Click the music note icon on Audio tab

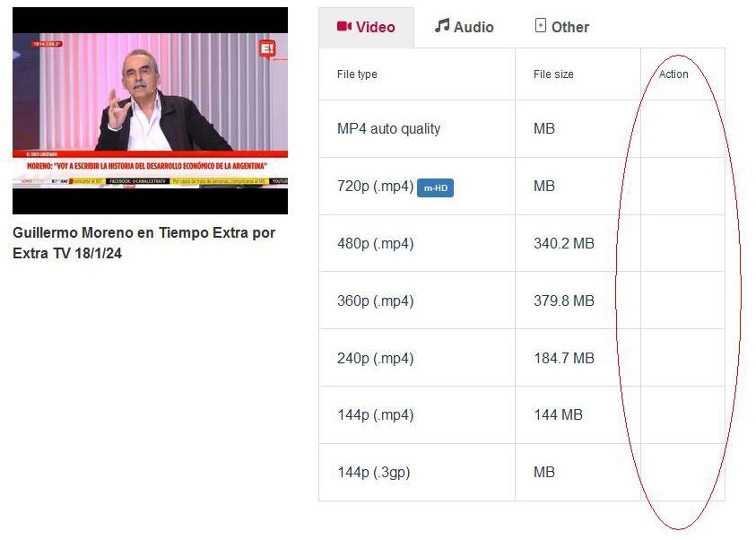pyautogui.click(x=441, y=25)
